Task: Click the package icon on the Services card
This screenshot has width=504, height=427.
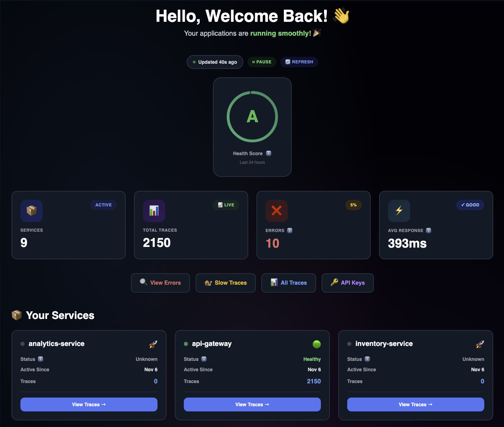Action: (31, 211)
